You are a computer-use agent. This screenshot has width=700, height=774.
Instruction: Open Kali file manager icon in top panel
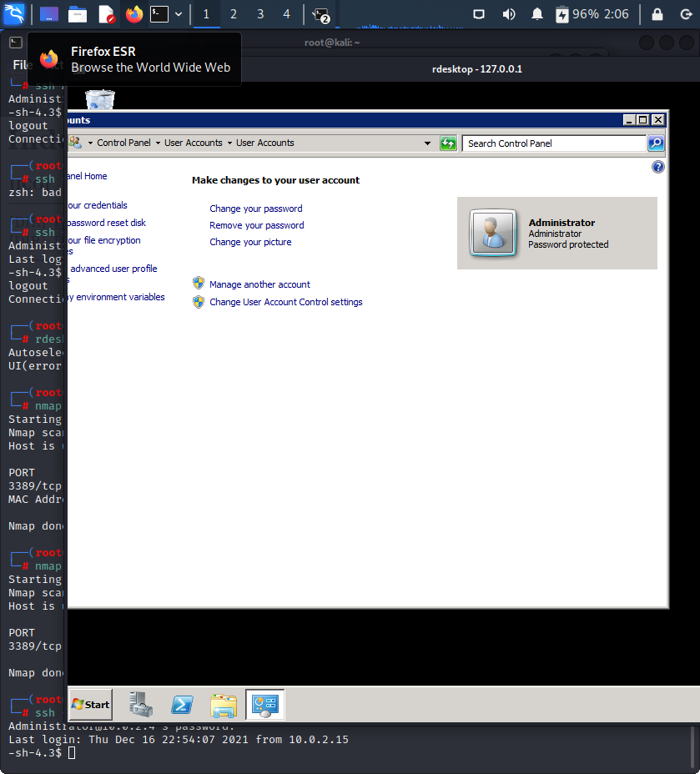pos(77,14)
